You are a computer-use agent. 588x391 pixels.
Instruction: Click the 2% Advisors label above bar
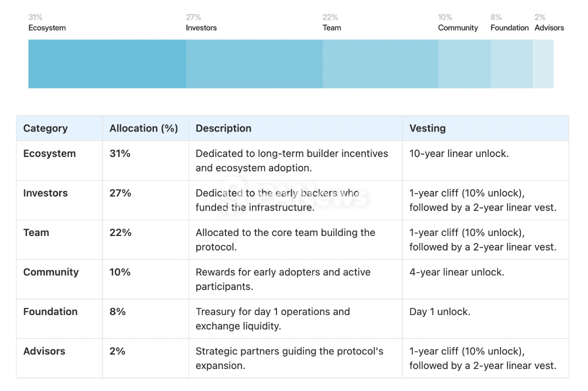(x=549, y=23)
